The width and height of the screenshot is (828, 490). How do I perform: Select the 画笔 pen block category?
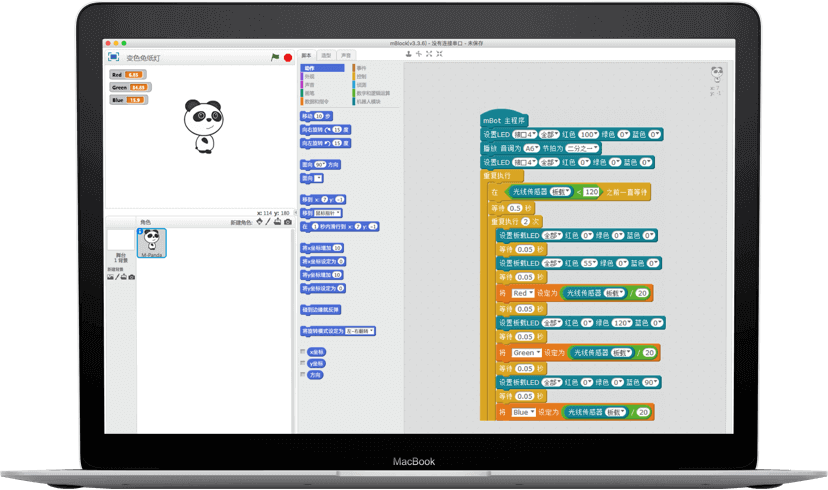323,93
